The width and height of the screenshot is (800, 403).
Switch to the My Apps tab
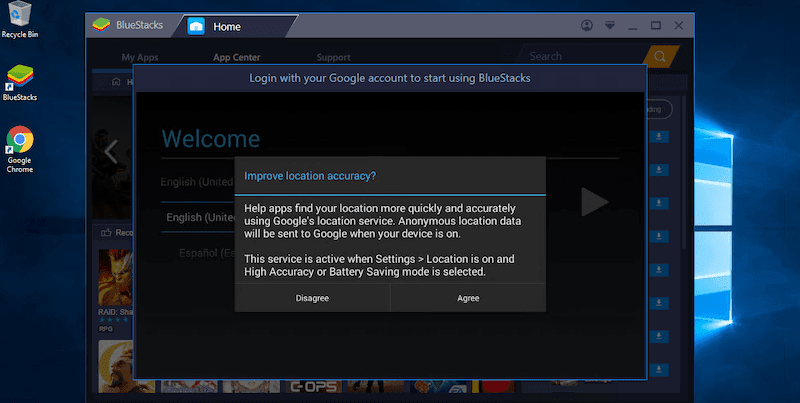click(140, 58)
